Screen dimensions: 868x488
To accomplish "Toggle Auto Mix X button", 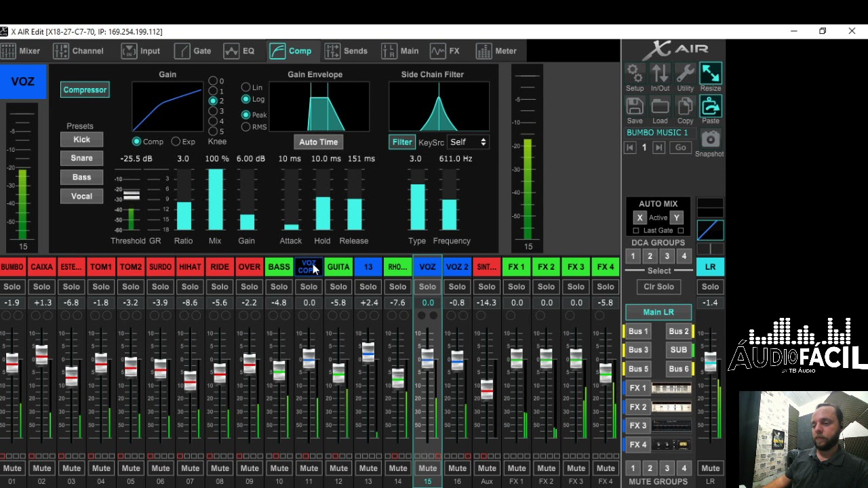I will (639, 218).
